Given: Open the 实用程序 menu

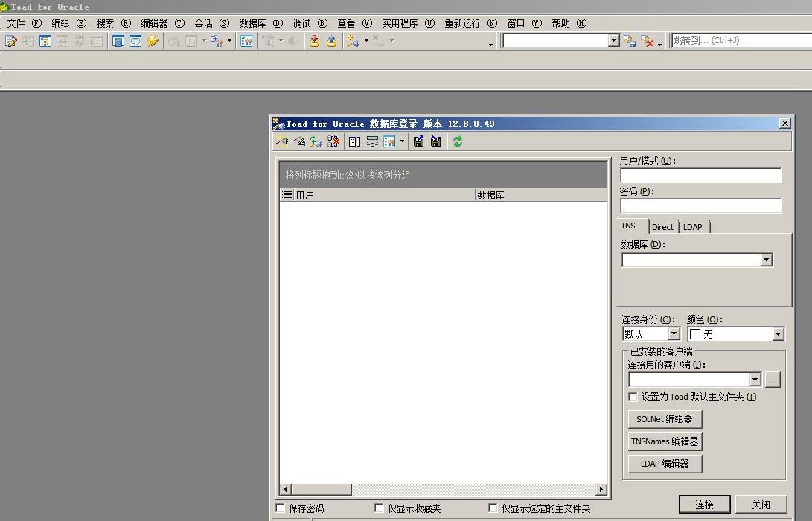Looking at the screenshot, I should pos(408,23).
